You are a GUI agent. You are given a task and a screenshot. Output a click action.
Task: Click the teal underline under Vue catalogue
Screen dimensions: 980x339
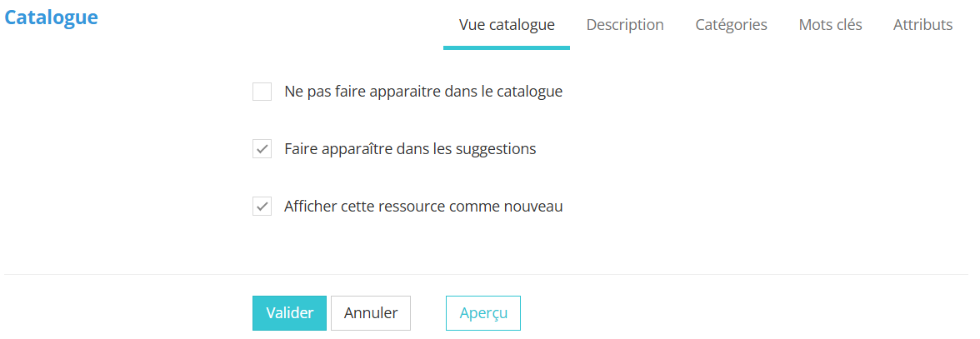(x=507, y=47)
